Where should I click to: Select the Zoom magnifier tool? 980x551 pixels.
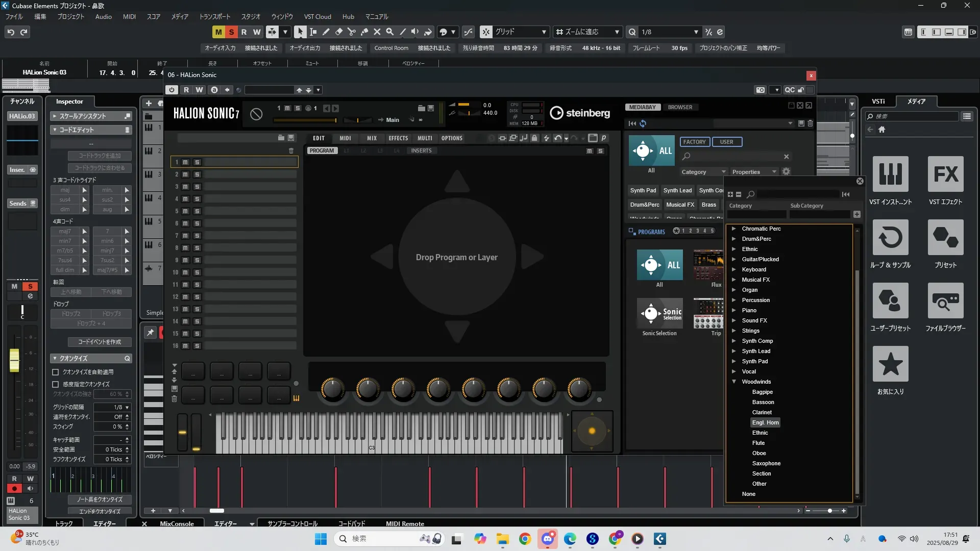[390, 32]
